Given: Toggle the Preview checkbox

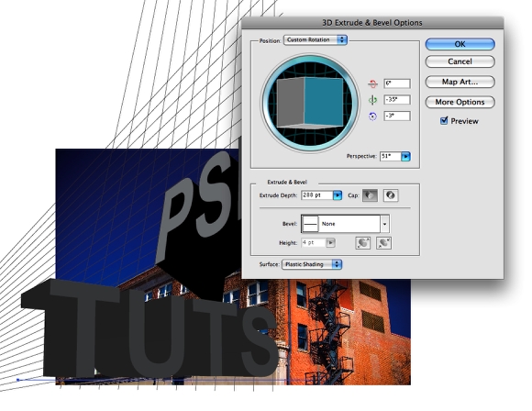Looking at the screenshot, I should coord(444,121).
